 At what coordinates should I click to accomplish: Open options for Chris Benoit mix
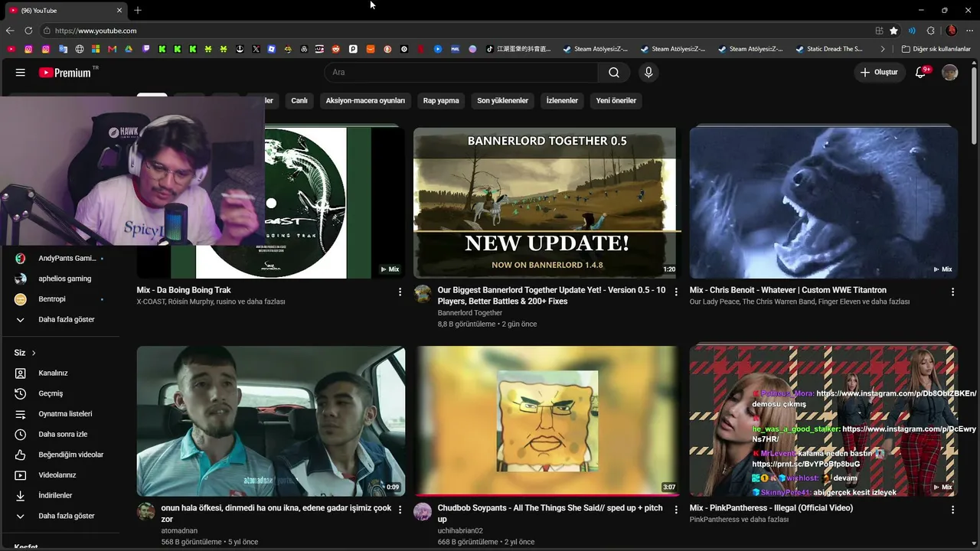click(x=952, y=292)
